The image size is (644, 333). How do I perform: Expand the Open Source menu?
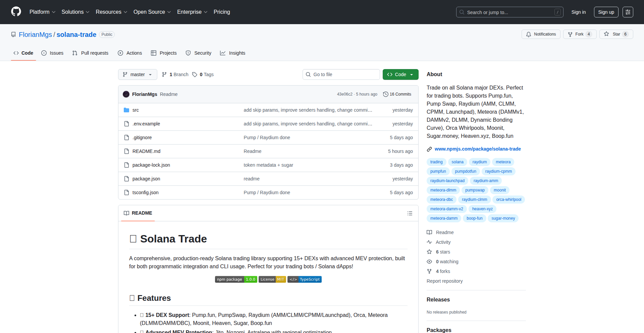pos(152,12)
